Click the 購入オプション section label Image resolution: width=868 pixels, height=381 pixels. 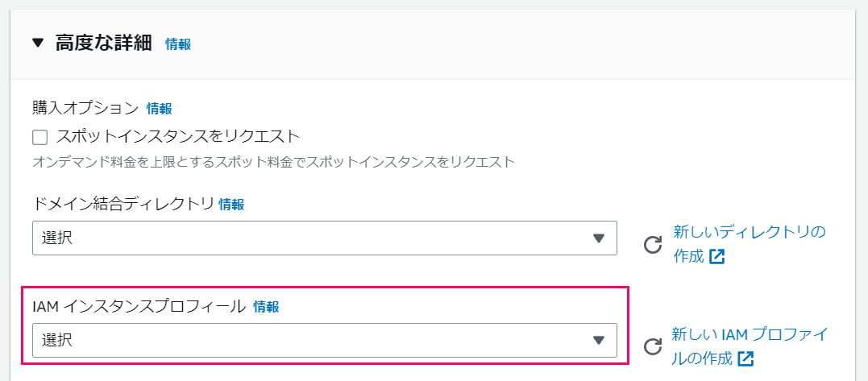pos(85,109)
